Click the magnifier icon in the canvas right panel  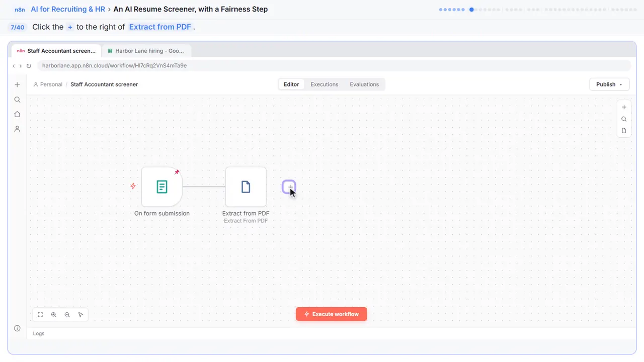(624, 119)
